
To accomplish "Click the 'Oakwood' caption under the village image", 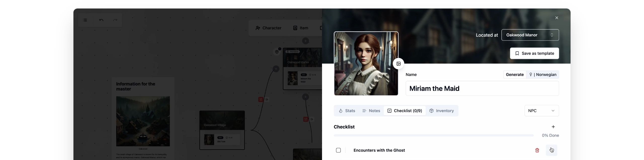I will (x=143, y=149).
